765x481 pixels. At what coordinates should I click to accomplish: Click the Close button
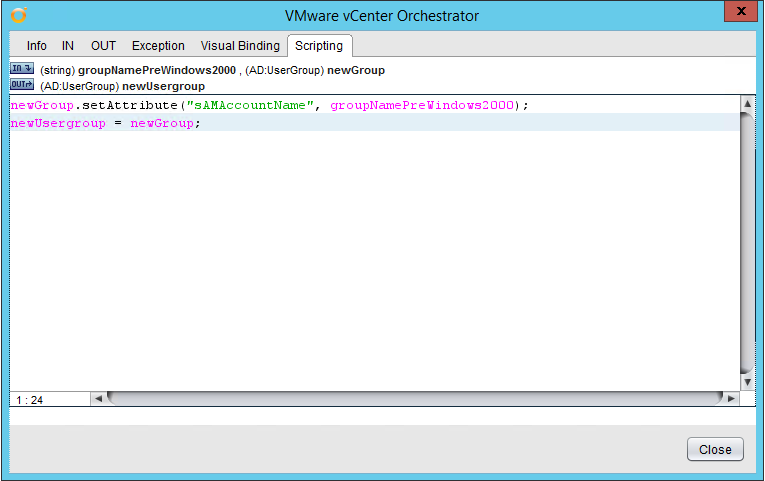(715, 449)
